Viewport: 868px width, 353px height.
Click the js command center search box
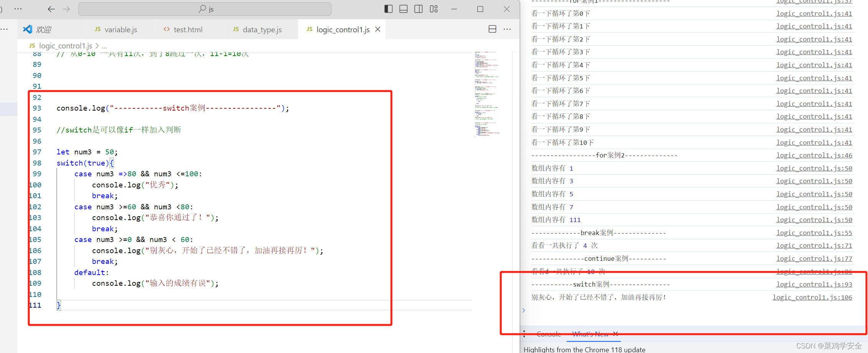click(x=205, y=9)
